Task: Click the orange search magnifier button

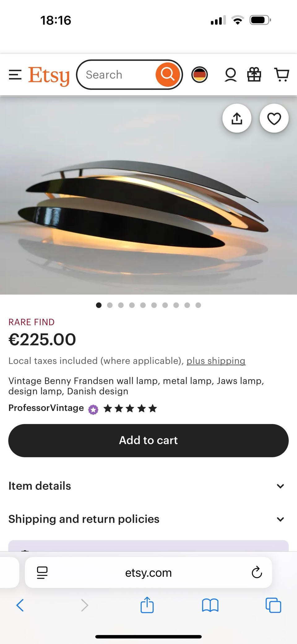Action: (x=168, y=75)
